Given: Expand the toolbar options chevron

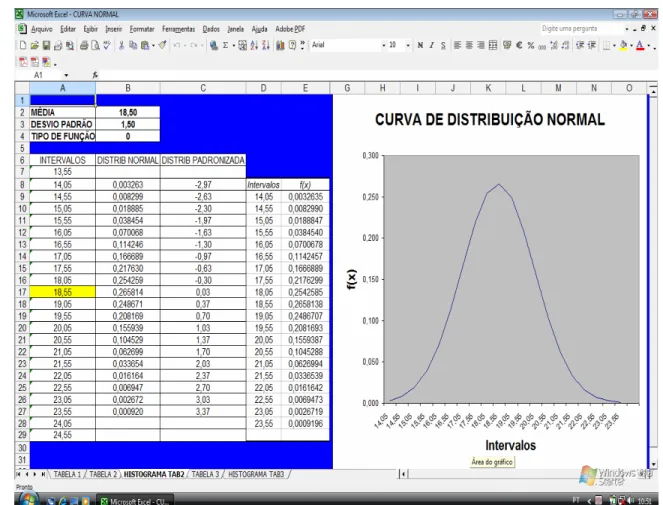Looking at the screenshot, I should [302, 45].
